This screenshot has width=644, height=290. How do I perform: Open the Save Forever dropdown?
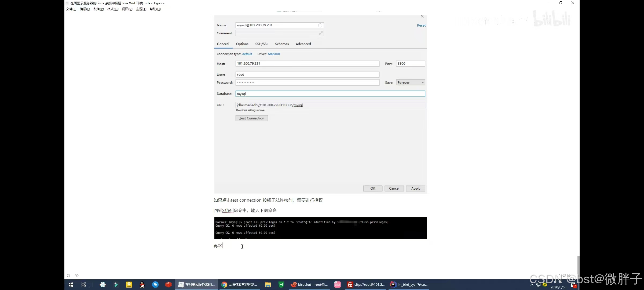point(411,82)
